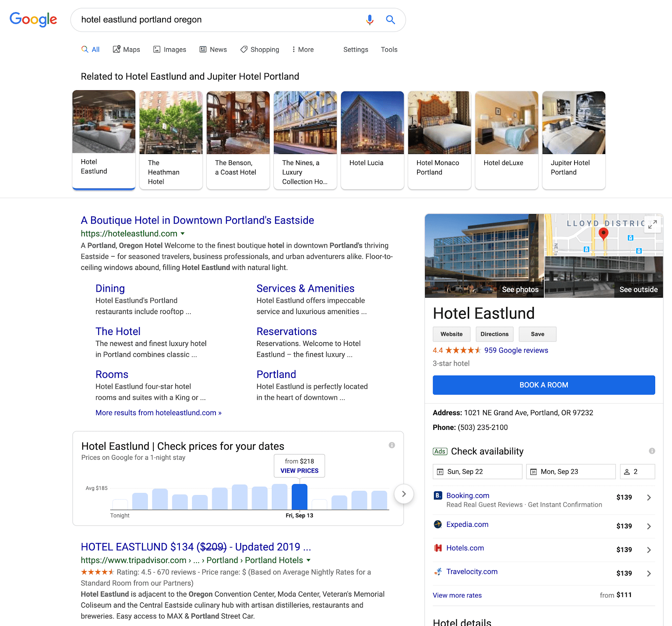672x626 pixels.
Task: Open 959 Google reviews
Action: pyautogui.click(x=516, y=350)
